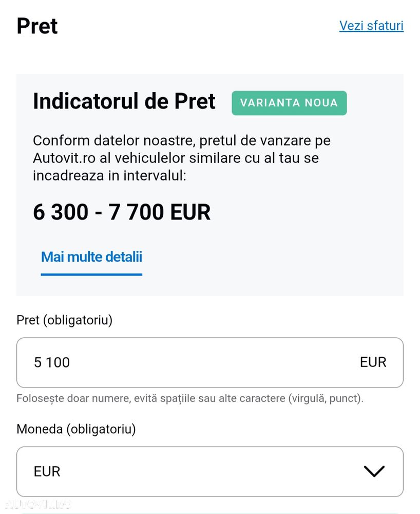Click the Pret page heading

coord(37,26)
